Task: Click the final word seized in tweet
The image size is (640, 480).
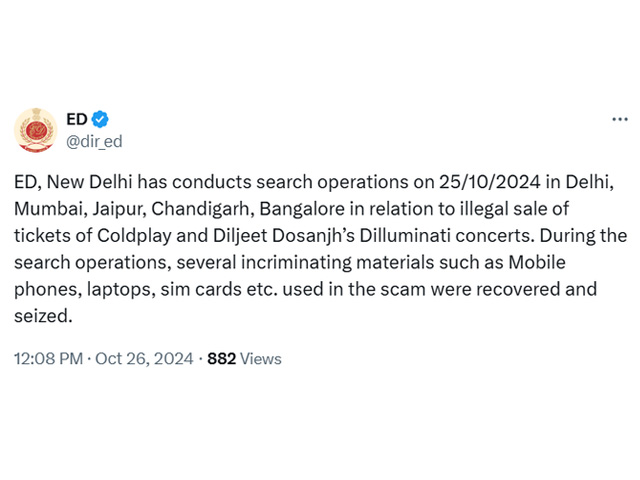Action: coord(43,316)
